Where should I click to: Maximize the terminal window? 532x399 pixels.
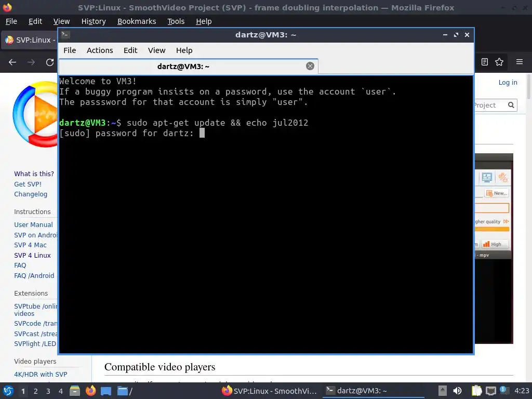point(456,35)
